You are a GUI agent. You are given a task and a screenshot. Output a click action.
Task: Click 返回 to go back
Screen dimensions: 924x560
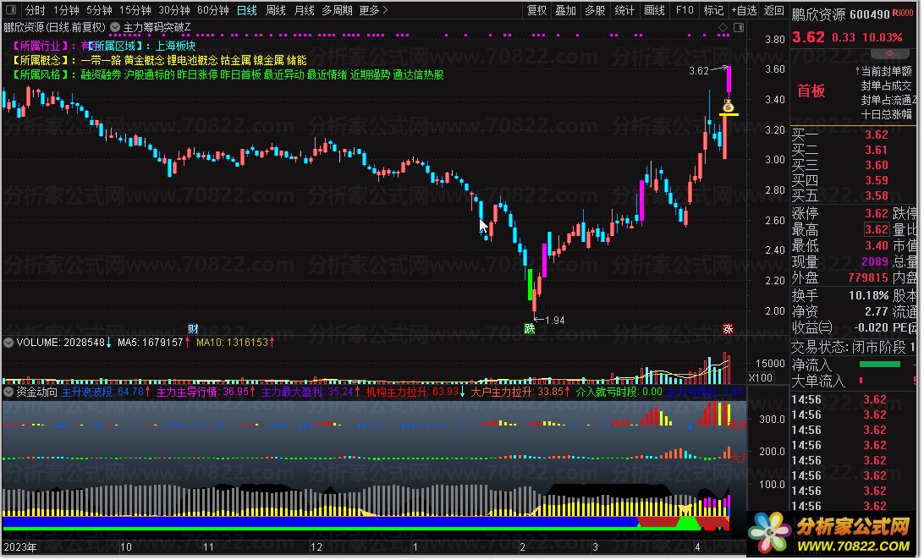tap(773, 10)
